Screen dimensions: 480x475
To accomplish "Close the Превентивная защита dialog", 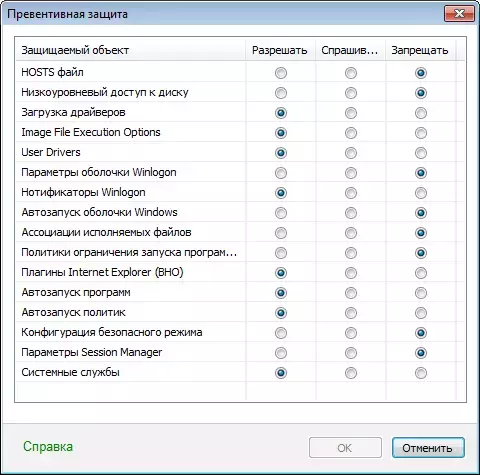I will tap(459, 14).
